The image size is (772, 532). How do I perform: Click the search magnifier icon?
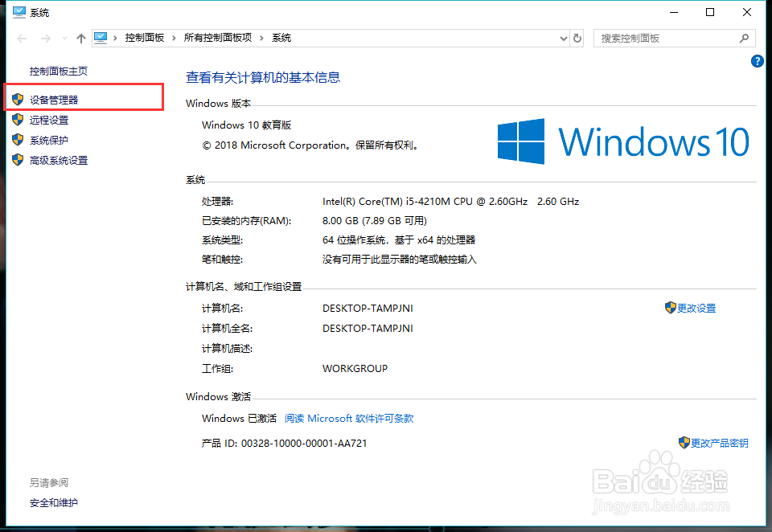(745, 38)
